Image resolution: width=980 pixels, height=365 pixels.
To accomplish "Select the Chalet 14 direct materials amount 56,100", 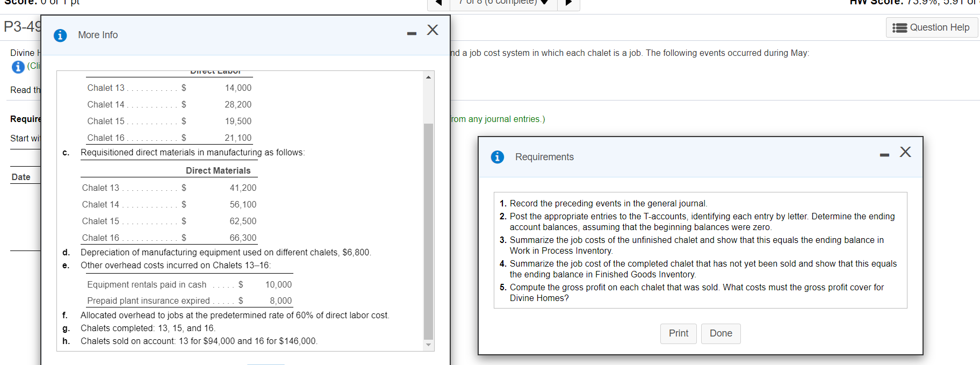I will (x=243, y=205).
